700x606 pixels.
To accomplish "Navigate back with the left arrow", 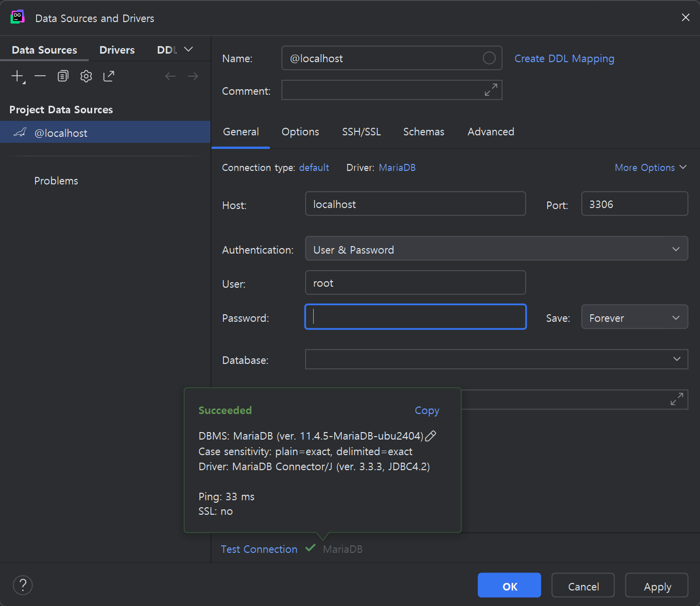I will tap(170, 76).
